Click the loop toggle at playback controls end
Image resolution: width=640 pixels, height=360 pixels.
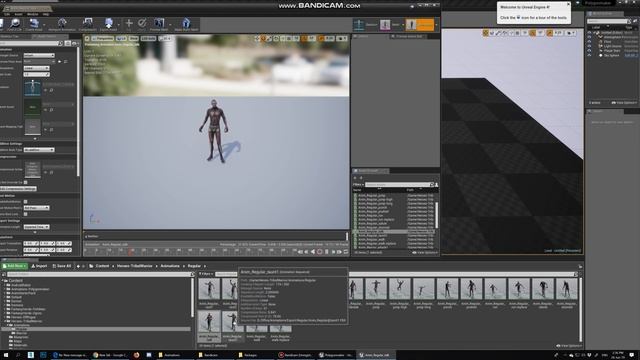[x=346, y=252]
